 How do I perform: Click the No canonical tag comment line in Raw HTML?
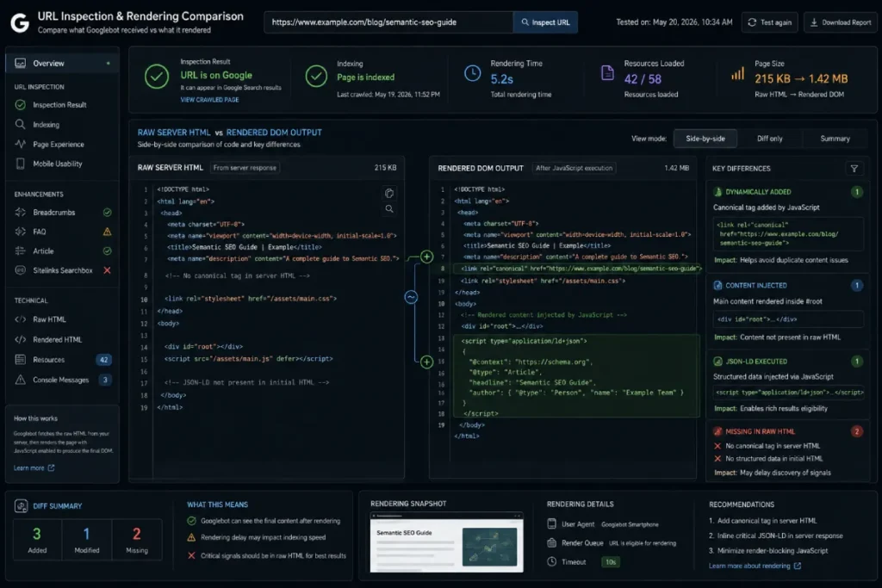(237, 275)
